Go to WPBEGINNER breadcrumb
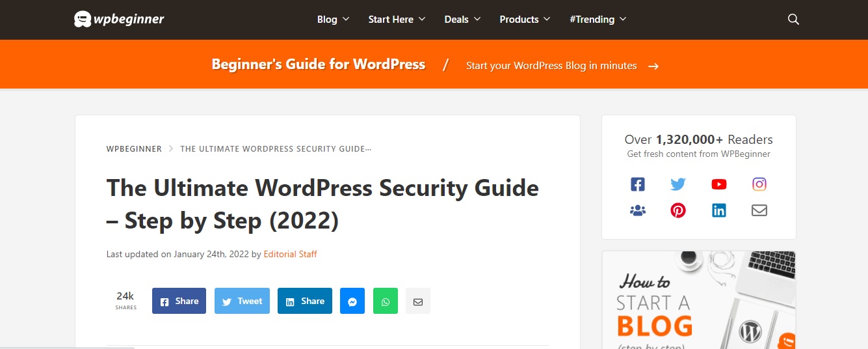 click(134, 148)
